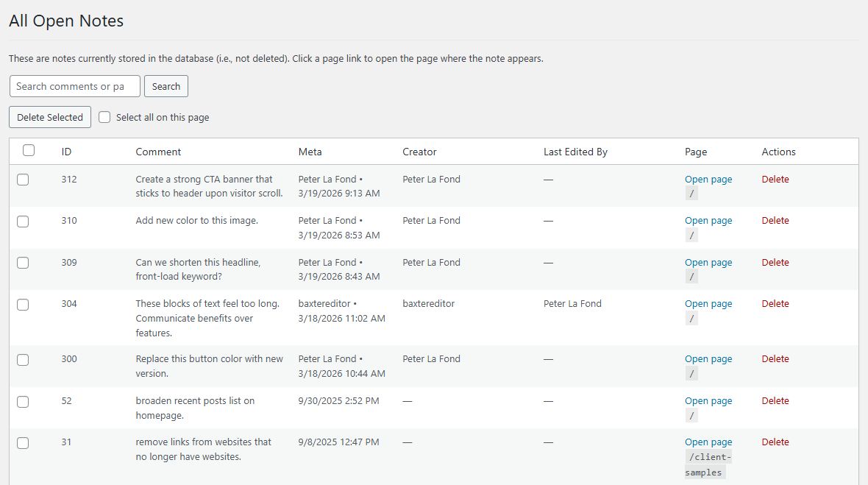Delete note 52 about recent posts

(x=775, y=401)
